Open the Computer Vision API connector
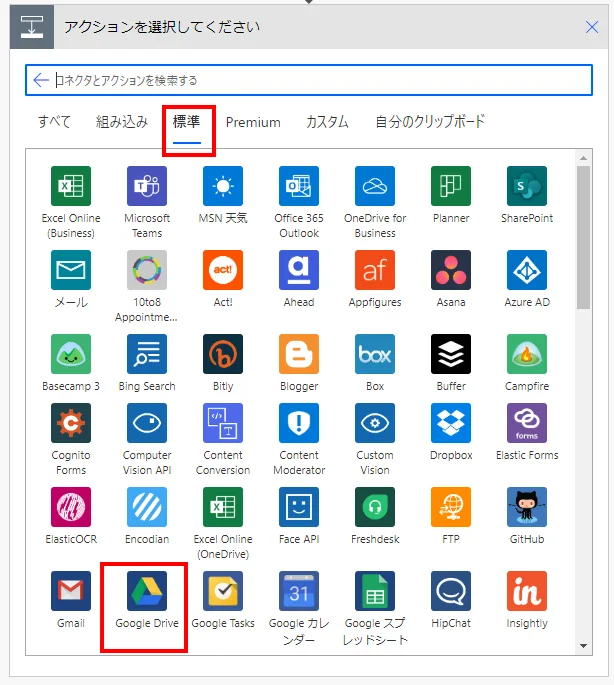Viewport: 614px width, 685px height. point(147,423)
